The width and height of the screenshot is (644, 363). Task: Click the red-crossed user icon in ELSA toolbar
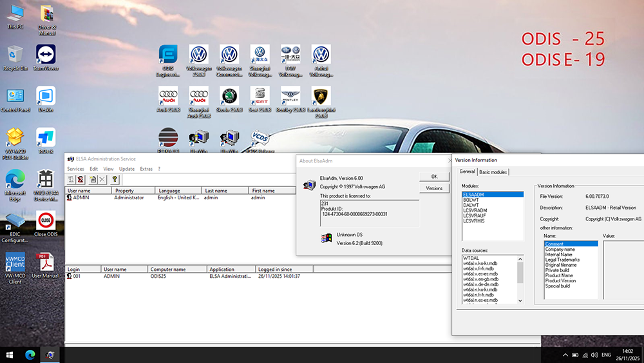(81, 179)
